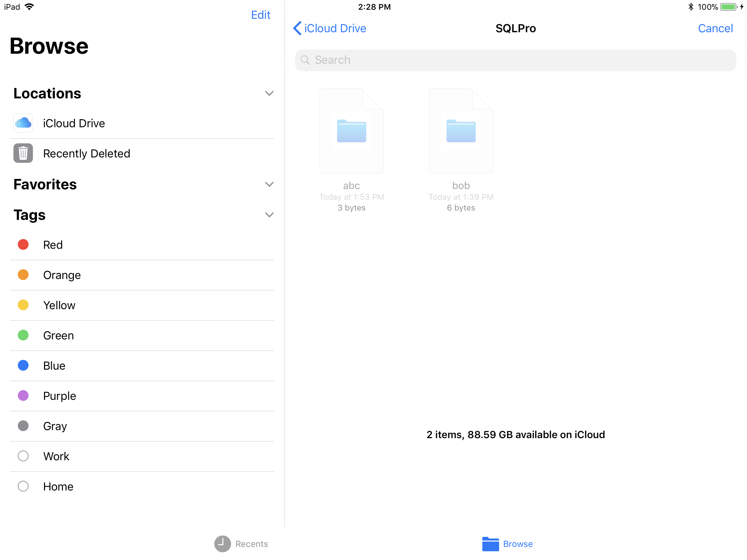Tap the back chevron to iCloud Drive
The width and height of the screenshot is (747, 560).
297,28
